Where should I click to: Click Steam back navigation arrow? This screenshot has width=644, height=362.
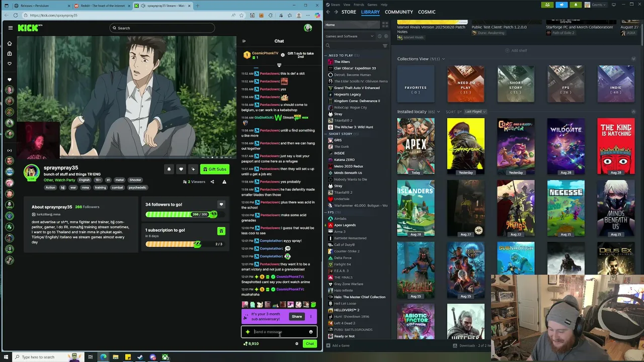click(328, 12)
